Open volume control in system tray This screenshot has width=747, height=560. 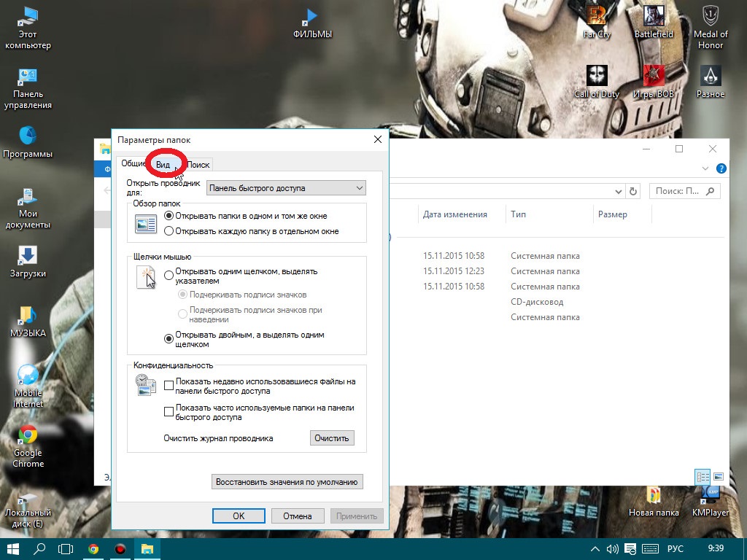coord(612,549)
